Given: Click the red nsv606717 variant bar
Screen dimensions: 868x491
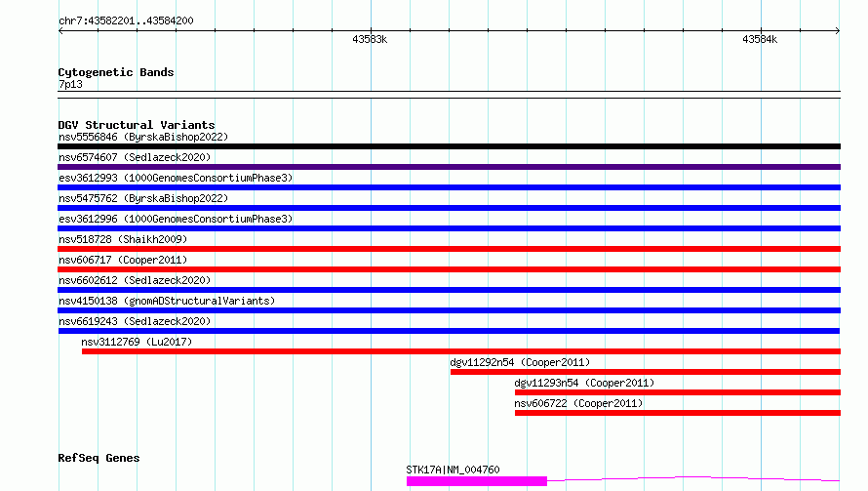Looking at the screenshot, I should coord(449,269).
